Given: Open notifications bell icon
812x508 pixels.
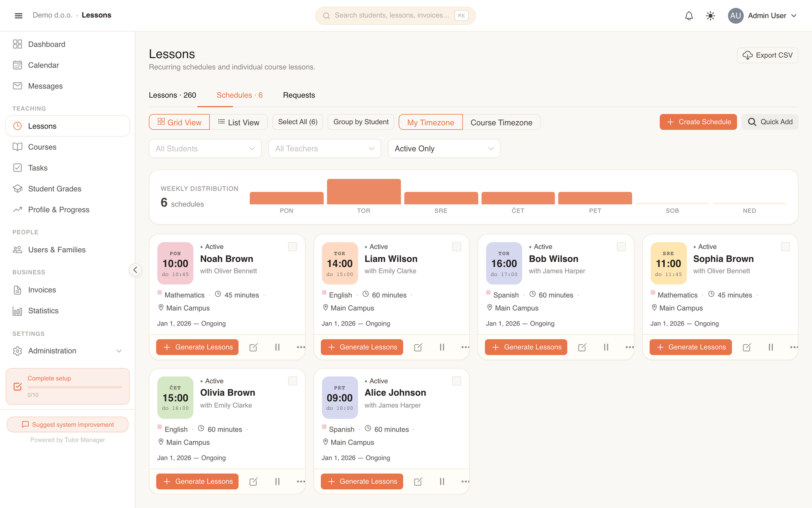Looking at the screenshot, I should click(x=689, y=15).
